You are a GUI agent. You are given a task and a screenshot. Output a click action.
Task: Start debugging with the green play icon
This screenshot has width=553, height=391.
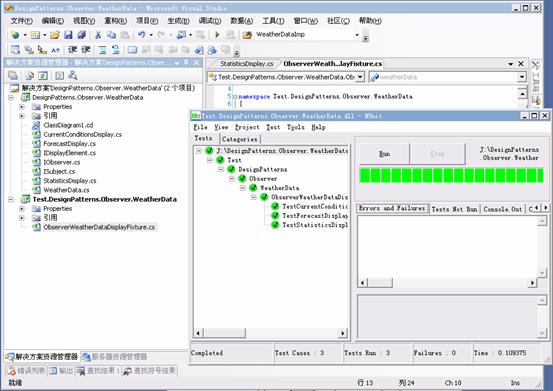(217, 35)
